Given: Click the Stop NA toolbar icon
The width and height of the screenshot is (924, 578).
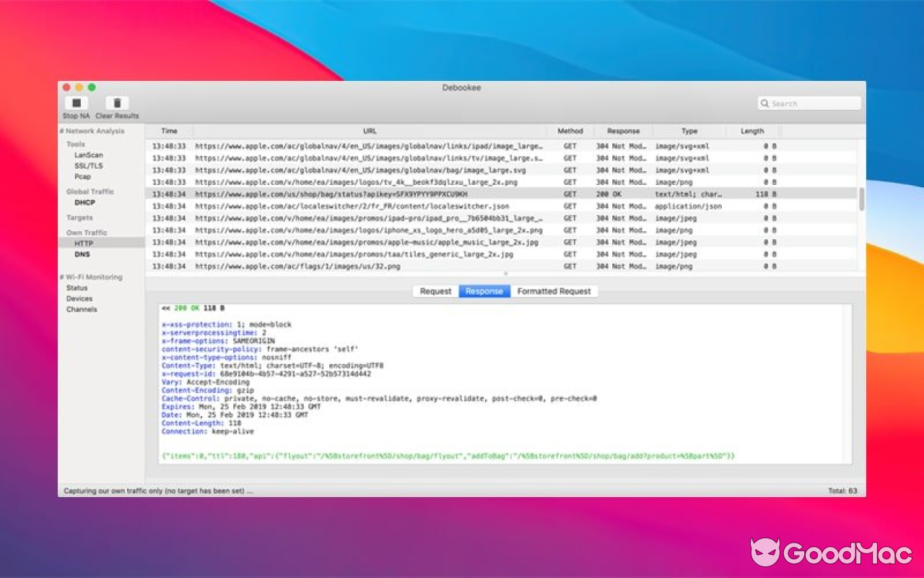Looking at the screenshot, I should (76, 103).
